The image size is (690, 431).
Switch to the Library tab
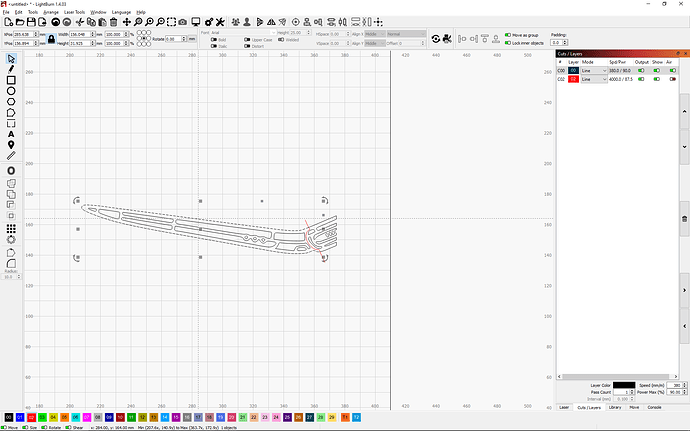615,407
